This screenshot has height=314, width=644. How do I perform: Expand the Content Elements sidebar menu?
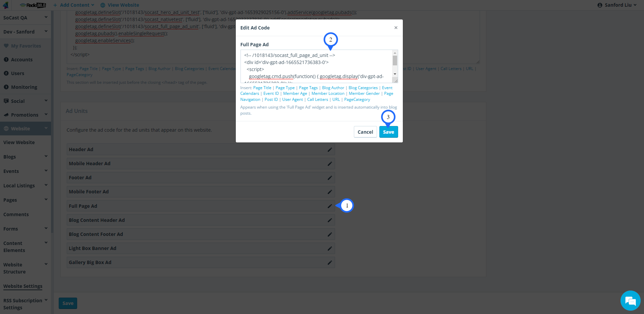click(x=25, y=247)
